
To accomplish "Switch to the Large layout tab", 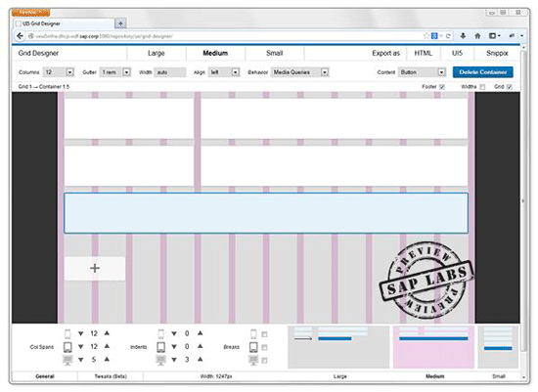I will click(157, 53).
